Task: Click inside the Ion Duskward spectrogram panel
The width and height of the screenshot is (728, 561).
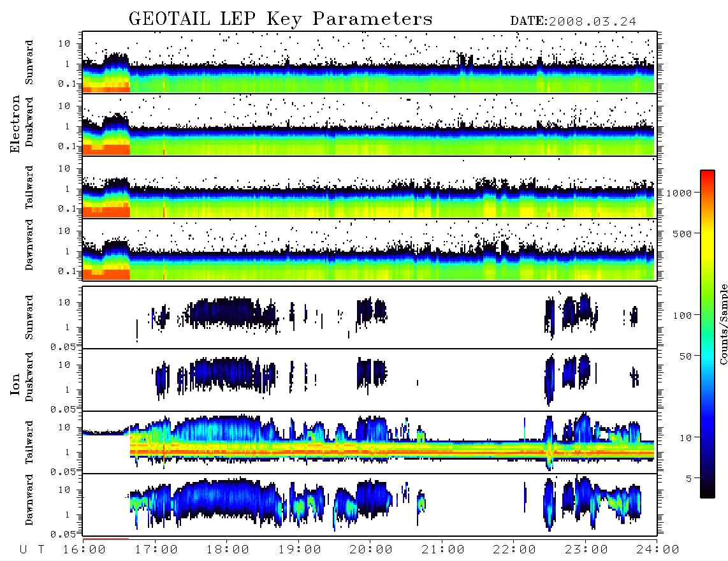Action: pyautogui.click(x=370, y=380)
